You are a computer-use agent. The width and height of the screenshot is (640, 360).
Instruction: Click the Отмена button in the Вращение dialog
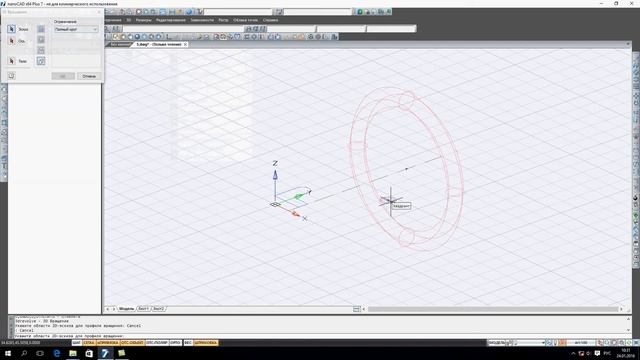click(x=89, y=76)
